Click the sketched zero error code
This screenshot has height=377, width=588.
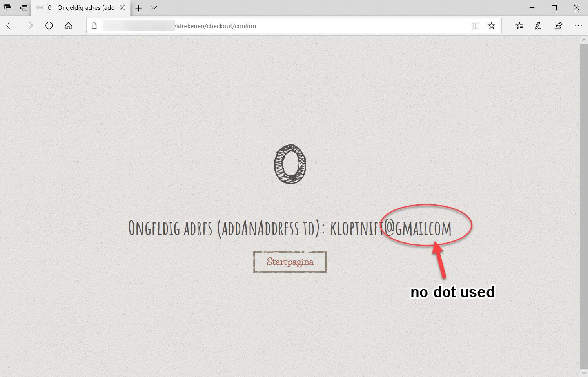click(290, 164)
